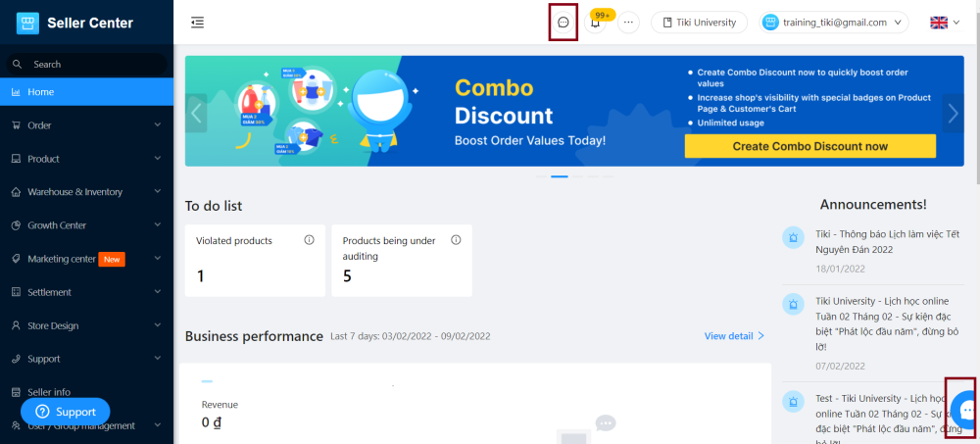Click the orange New badge on Marketing center
The image size is (980, 444).
(x=112, y=259)
